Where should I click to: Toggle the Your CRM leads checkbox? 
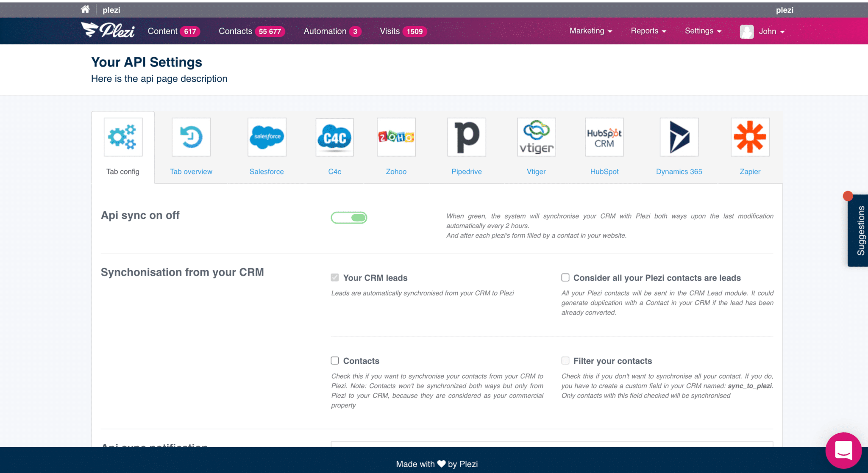click(335, 277)
